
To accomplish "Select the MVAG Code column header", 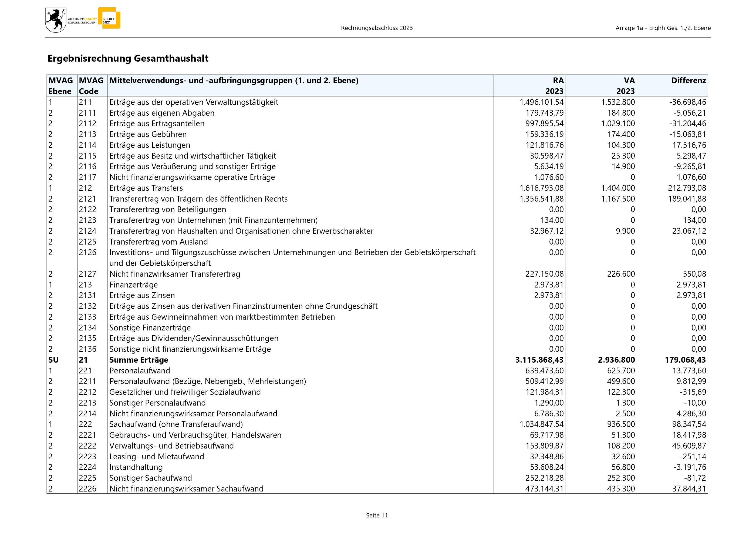I will (x=91, y=86).
